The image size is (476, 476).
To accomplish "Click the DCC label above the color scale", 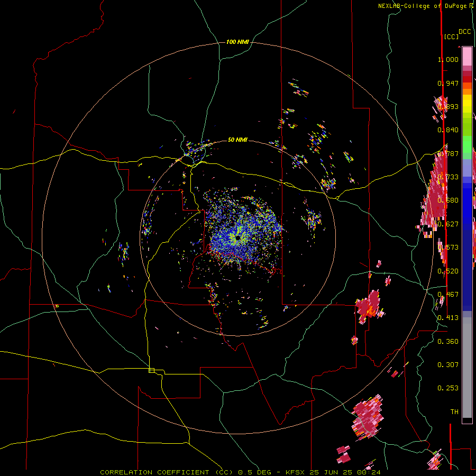I will (x=464, y=32).
